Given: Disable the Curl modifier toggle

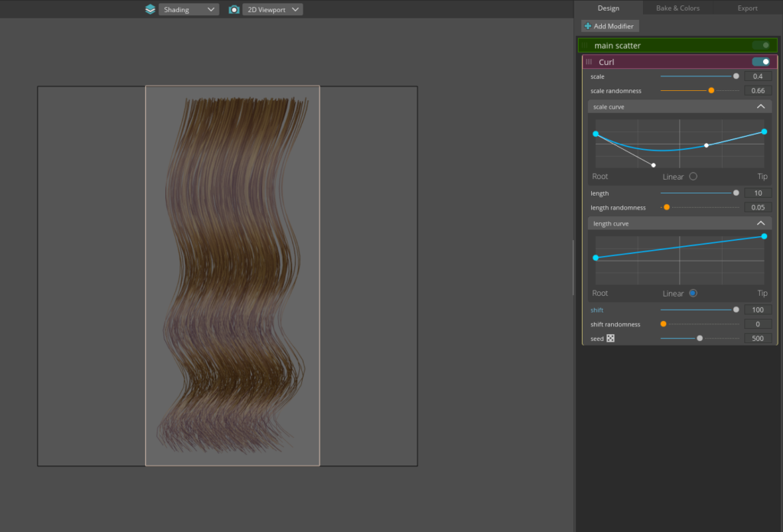Looking at the screenshot, I should [x=761, y=62].
